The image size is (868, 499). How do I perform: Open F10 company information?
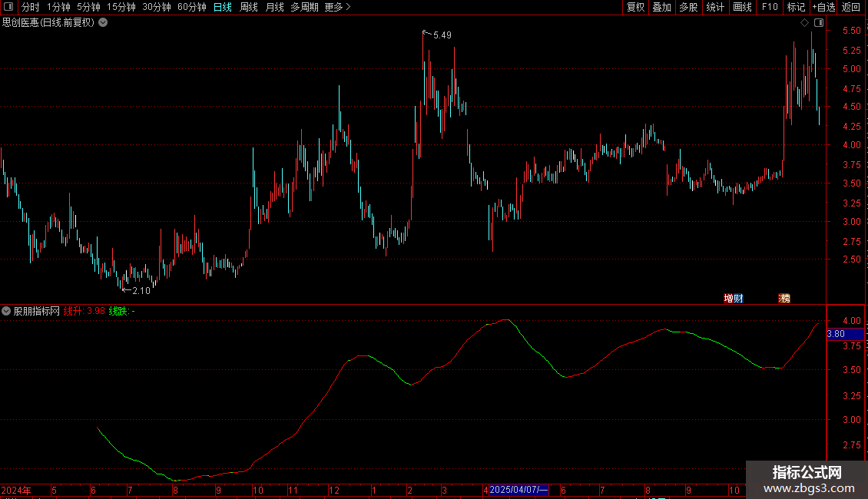coord(770,7)
